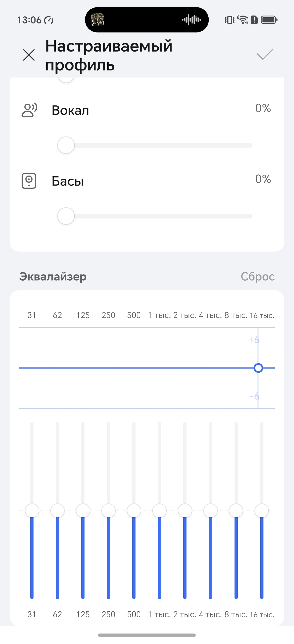294x644 pixels.
Task: Click the Басы slider handle
Action: [66, 216]
